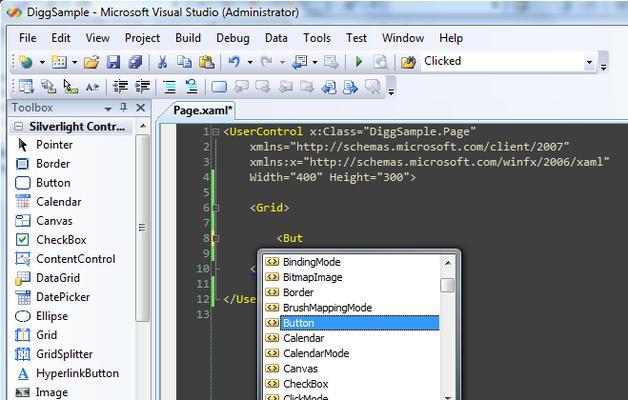Image resolution: width=628 pixels, height=400 pixels.
Task: Click the Add New Item icon
Action: point(59,62)
